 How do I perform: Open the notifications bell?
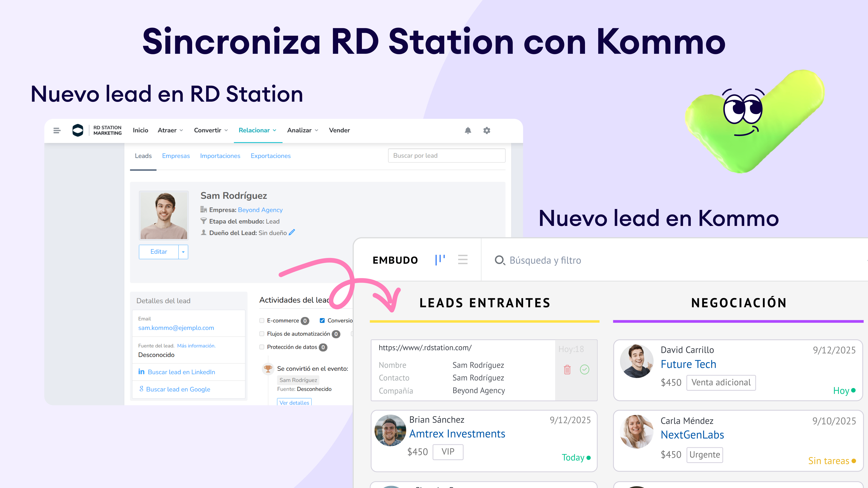468,130
